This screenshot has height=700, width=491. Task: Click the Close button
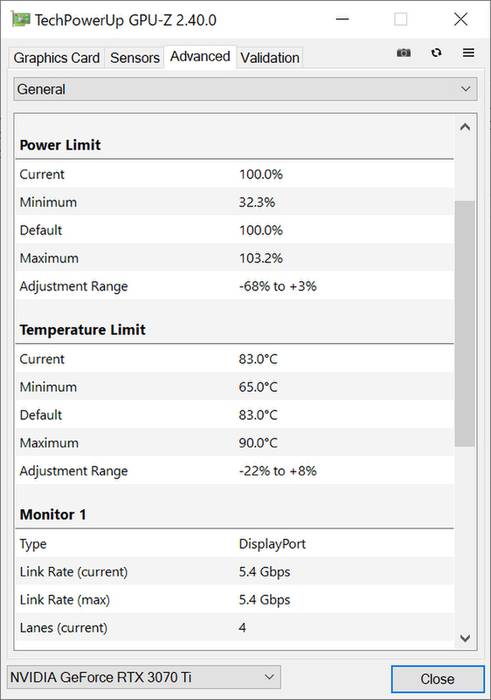(x=437, y=679)
